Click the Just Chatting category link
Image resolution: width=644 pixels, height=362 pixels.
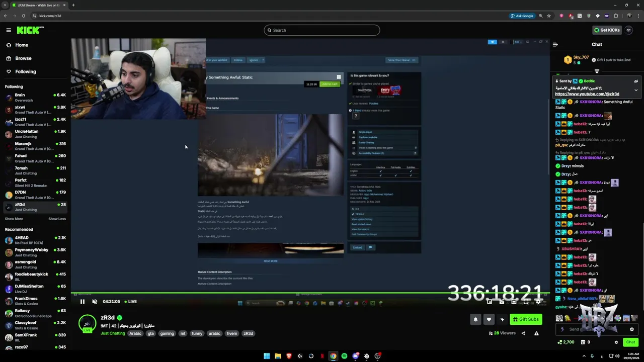pyautogui.click(x=113, y=333)
